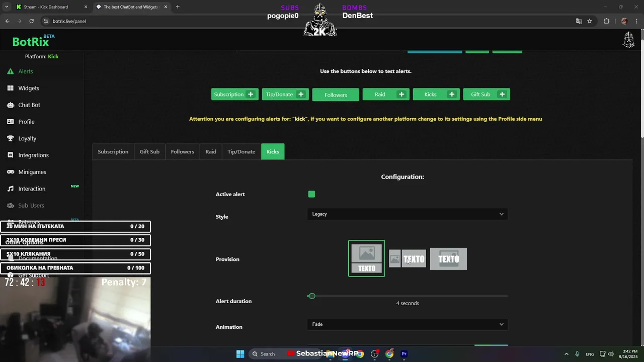Screen dimensions: 644x362
Task: Open Premiere Pro from the taskbar
Action: pos(404,354)
